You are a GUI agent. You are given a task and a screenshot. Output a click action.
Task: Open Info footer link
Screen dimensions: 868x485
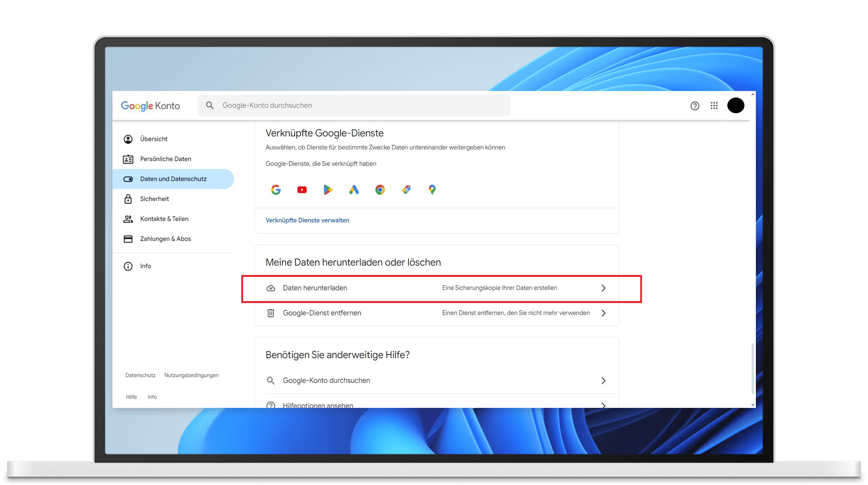[152, 397]
